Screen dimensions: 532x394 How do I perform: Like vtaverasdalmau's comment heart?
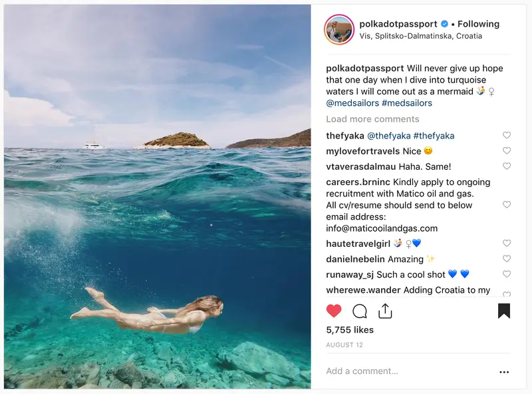click(507, 166)
